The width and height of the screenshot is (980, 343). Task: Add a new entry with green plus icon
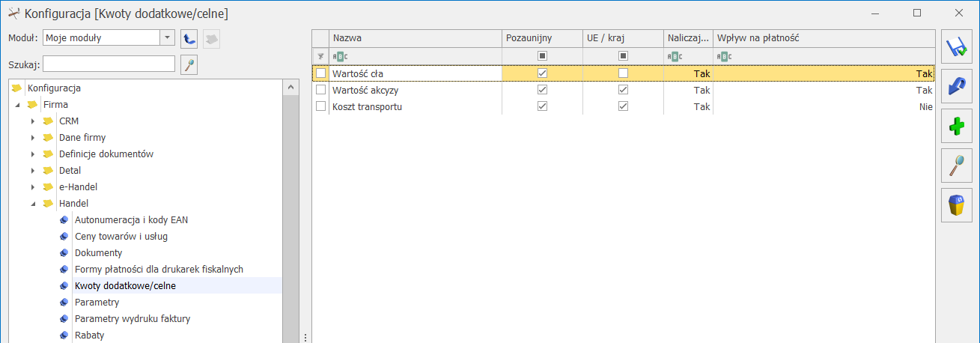(x=955, y=127)
